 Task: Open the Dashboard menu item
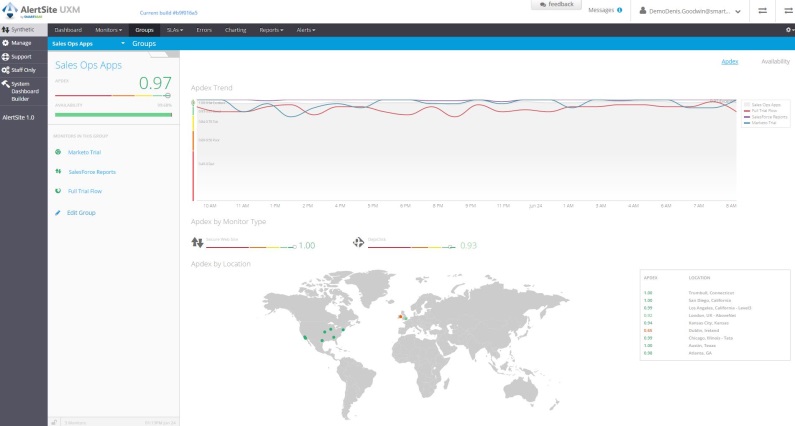(68, 30)
